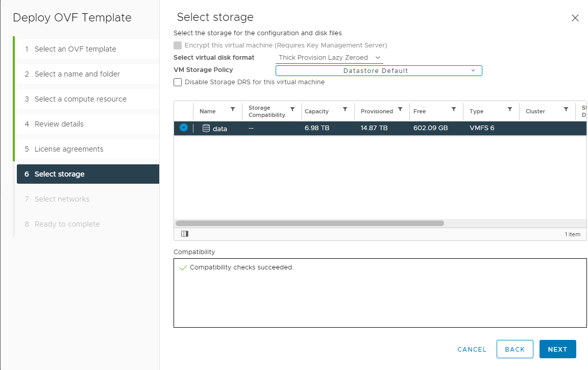Enable 'Disable Storage DRS for this virtual machine'

177,82
